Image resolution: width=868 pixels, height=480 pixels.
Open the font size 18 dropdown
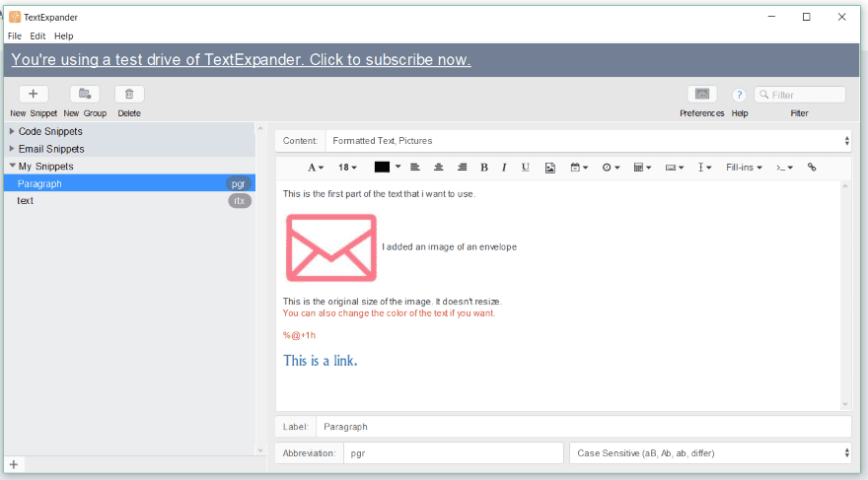point(347,167)
